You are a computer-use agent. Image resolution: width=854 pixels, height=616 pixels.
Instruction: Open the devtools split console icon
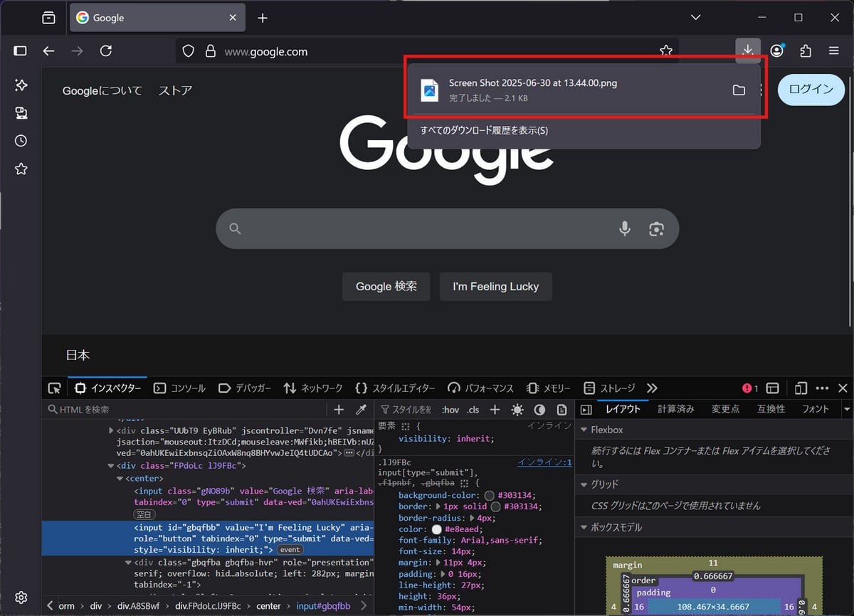772,388
